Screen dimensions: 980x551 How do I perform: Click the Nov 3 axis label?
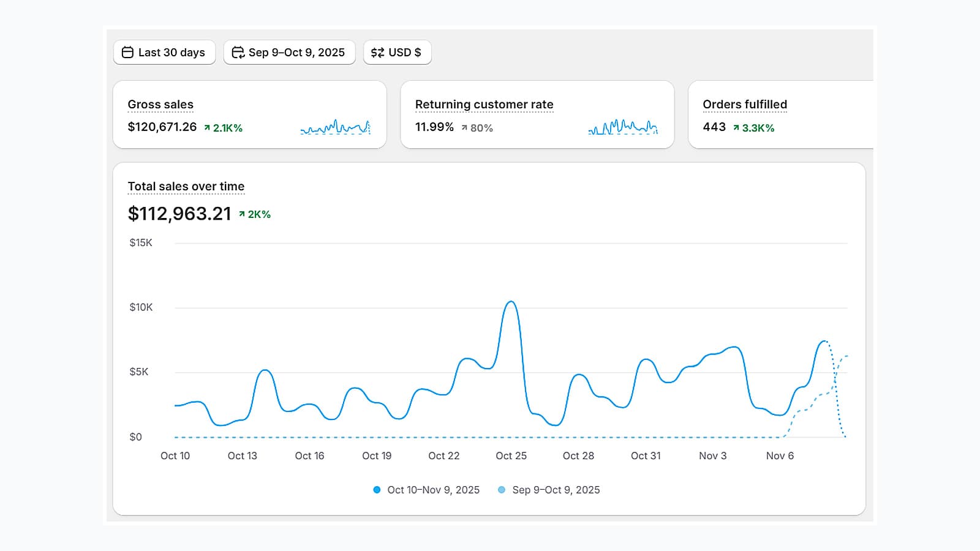coord(713,455)
